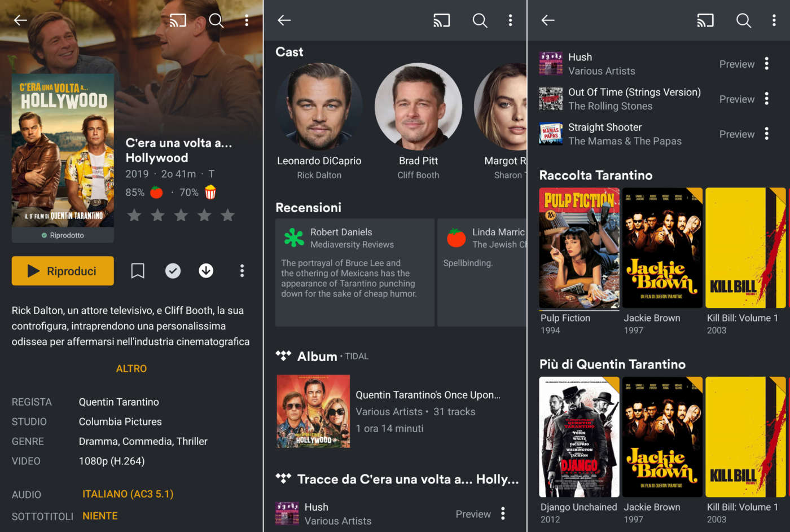The width and height of the screenshot is (790, 532).
Task: Tap the TIDAL logo beside Tracce da heading
Action: (x=283, y=478)
